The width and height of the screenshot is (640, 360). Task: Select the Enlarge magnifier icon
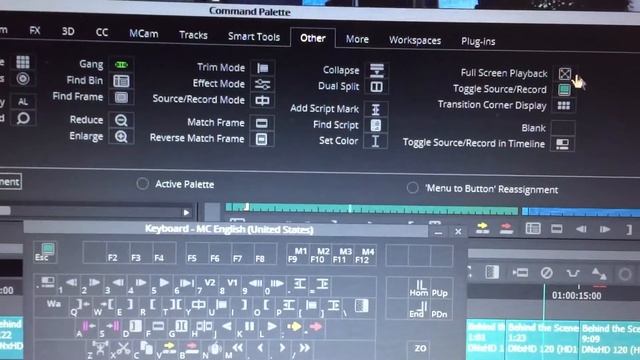pyautogui.click(x=121, y=136)
